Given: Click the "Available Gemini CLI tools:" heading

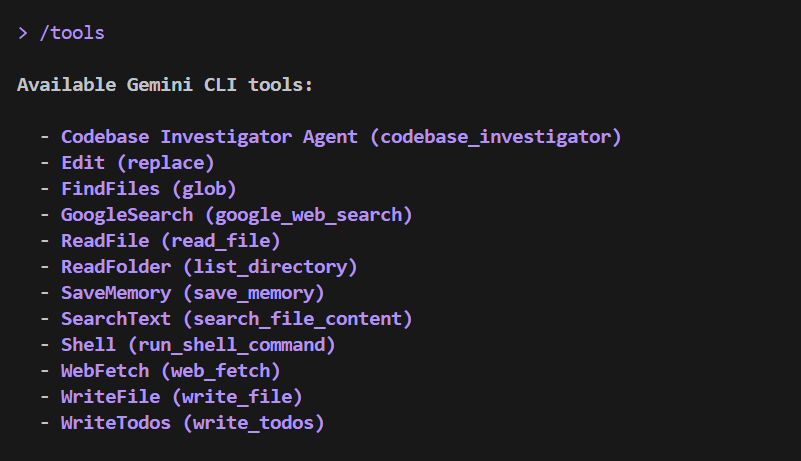Looking at the screenshot, I should coord(165,85).
